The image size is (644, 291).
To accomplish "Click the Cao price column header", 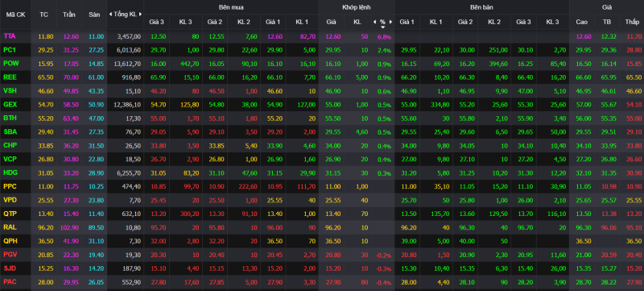I will [x=581, y=22].
